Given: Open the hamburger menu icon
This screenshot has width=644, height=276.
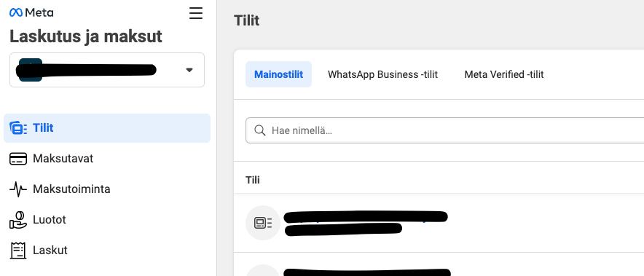Looking at the screenshot, I should tap(196, 13).
